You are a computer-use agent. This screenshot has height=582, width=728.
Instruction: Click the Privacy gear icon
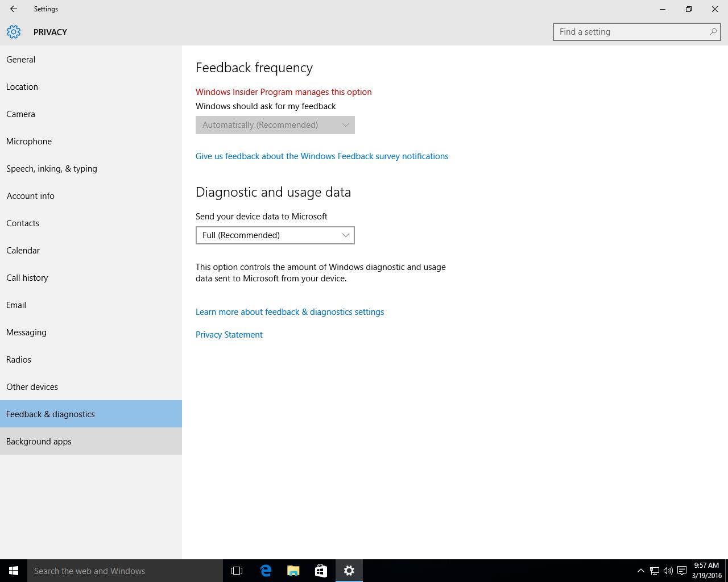tap(14, 32)
